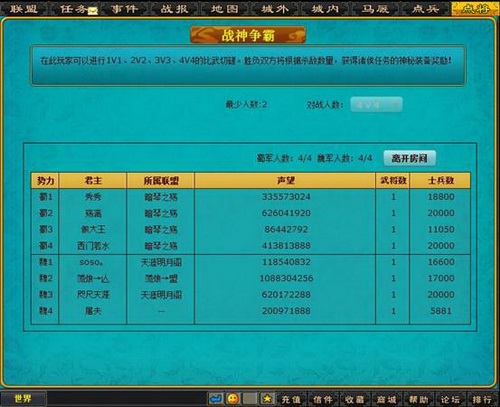
Task: Open the 马厩 tab
Action: (375, 9)
